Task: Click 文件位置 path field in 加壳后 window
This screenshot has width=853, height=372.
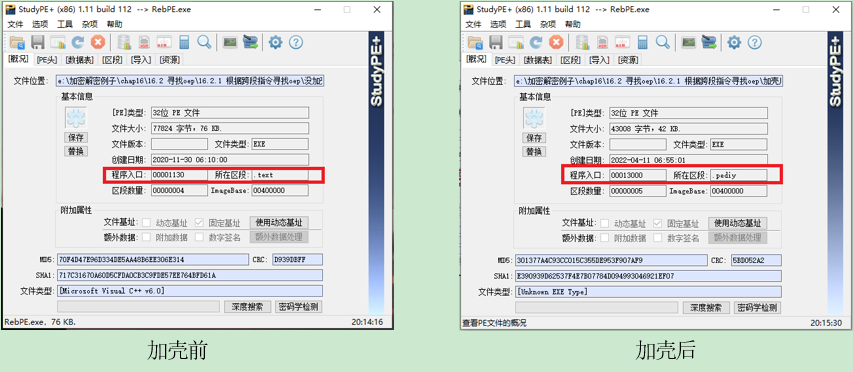Action: (x=649, y=82)
